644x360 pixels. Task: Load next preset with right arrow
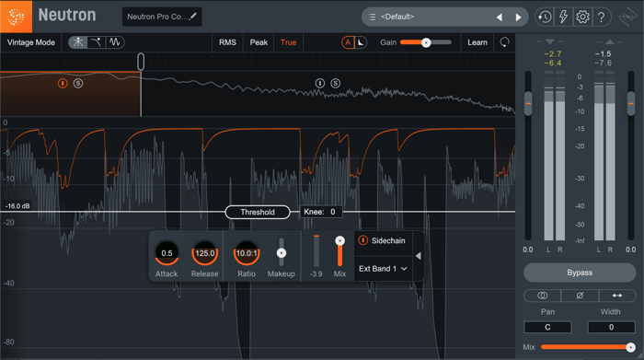pyautogui.click(x=518, y=17)
